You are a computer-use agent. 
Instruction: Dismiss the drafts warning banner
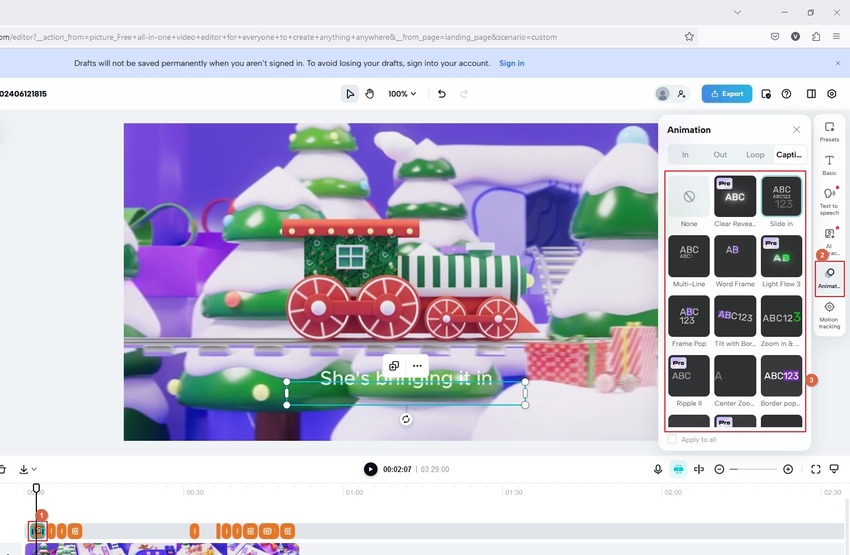[x=838, y=63]
